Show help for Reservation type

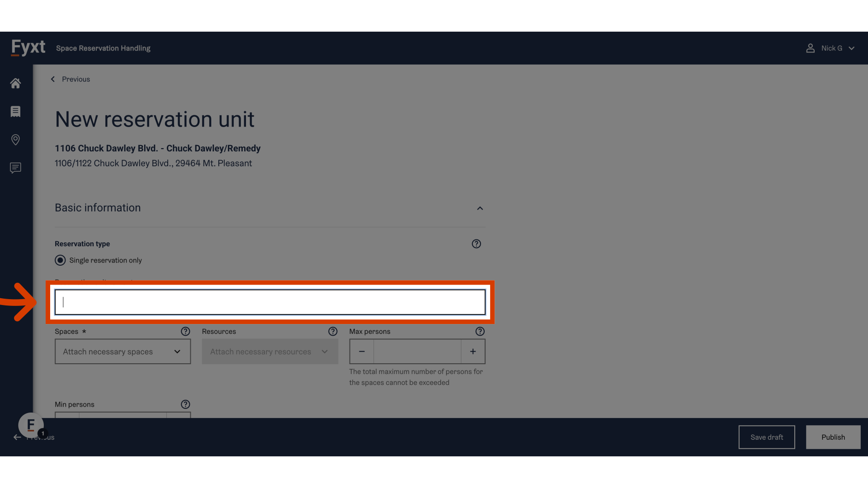click(476, 244)
